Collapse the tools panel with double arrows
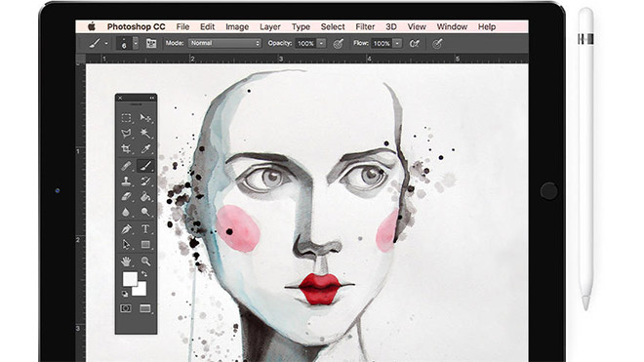644x362 pixels. pos(152,98)
